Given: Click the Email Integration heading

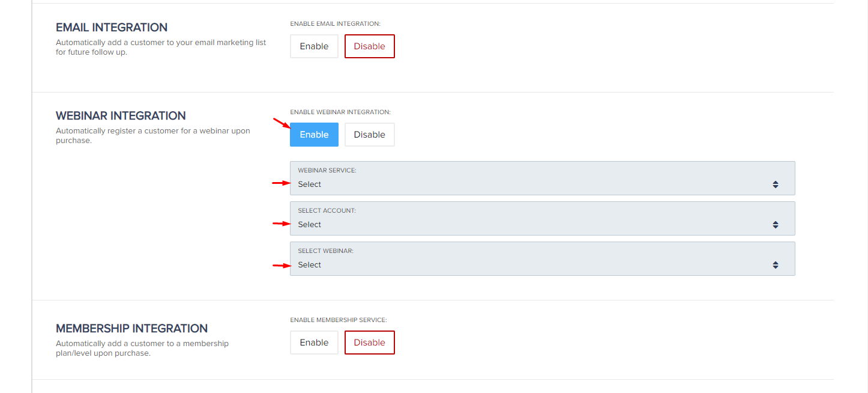Looking at the screenshot, I should click(112, 28).
